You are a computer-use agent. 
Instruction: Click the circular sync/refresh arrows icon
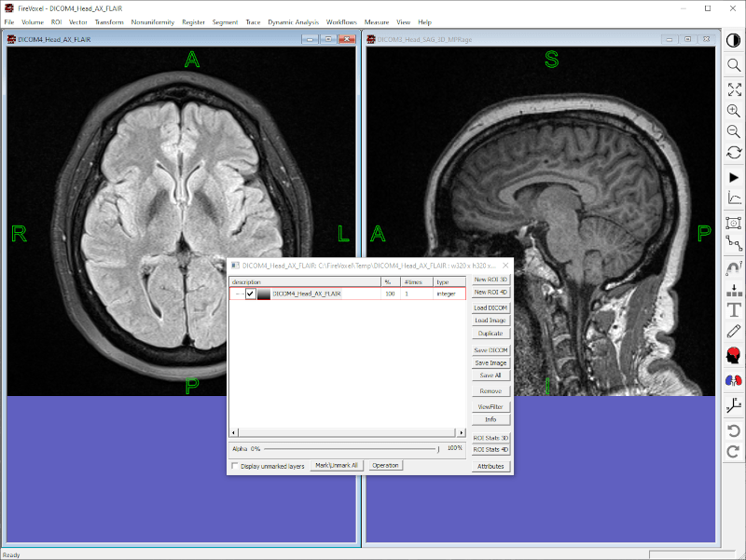click(734, 153)
